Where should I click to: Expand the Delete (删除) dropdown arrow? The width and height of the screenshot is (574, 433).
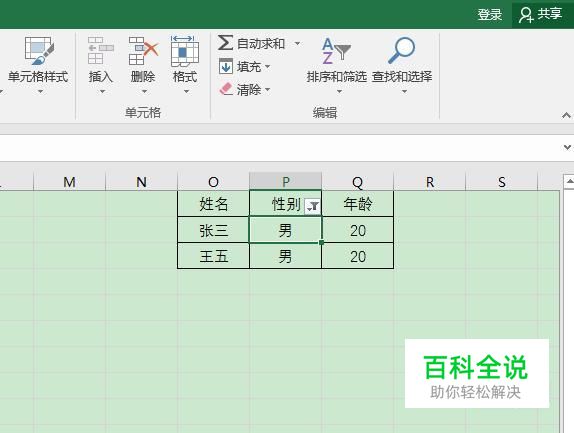click(144, 91)
